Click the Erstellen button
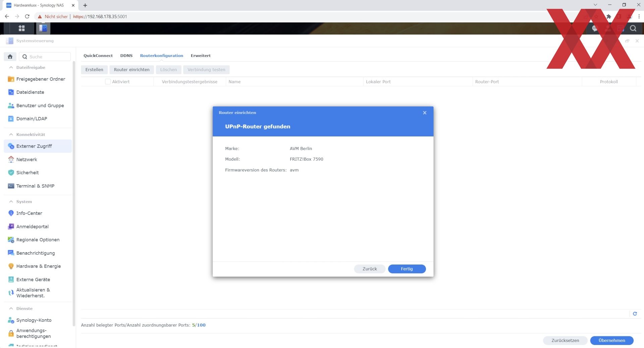This screenshot has height=348, width=644. coord(94,70)
